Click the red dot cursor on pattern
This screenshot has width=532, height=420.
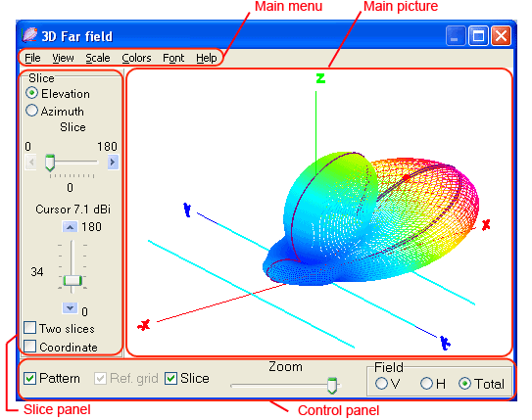click(x=407, y=177)
